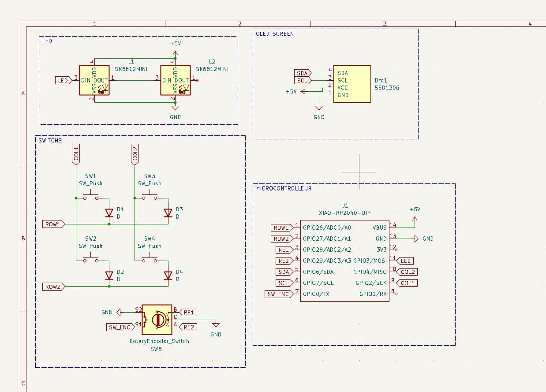The image size is (546, 392).
Task: Click the SW4 push button symbol
Action: (150, 260)
